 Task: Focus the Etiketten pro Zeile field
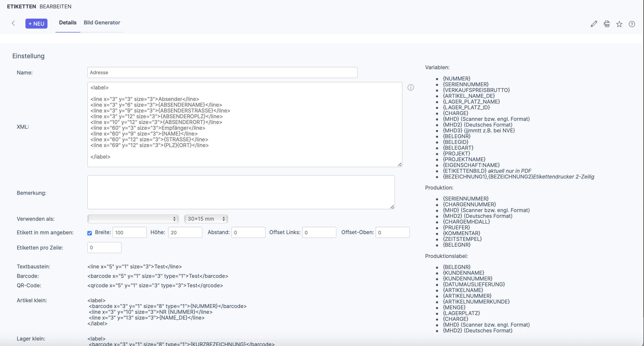click(x=104, y=248)
